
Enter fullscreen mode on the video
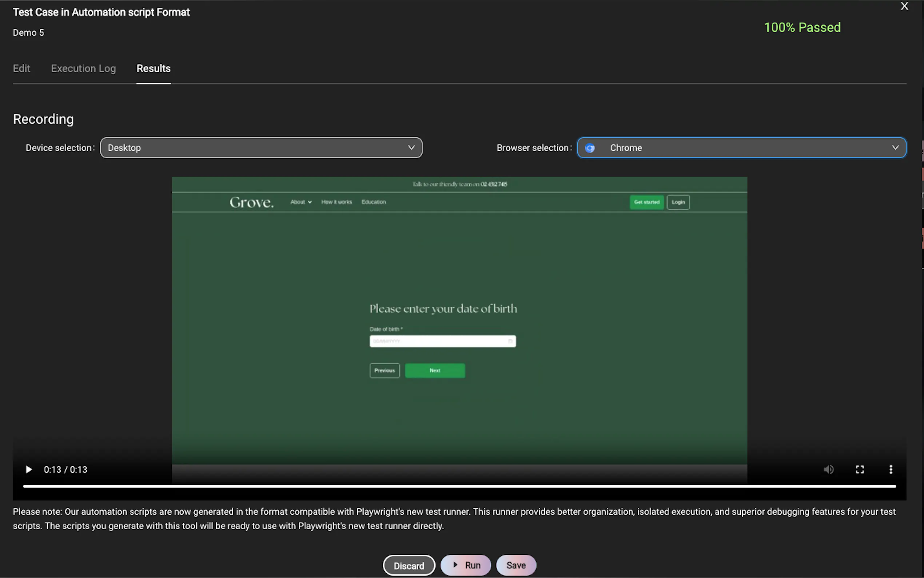tap(860, 470)
